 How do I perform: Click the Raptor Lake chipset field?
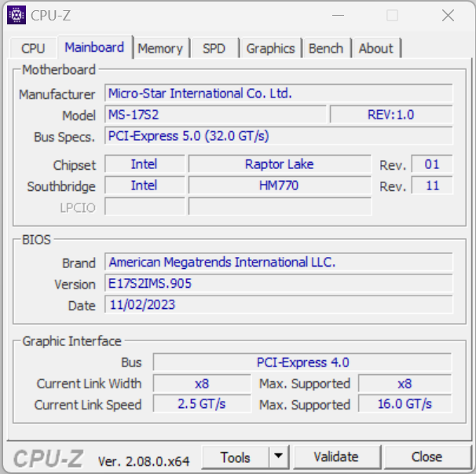coord(280,164)
